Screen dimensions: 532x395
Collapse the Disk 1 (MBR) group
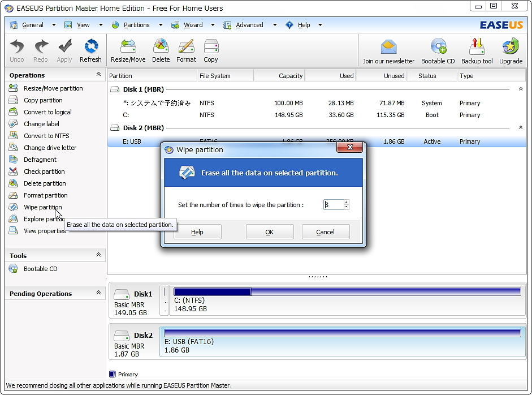coord(521,89)
